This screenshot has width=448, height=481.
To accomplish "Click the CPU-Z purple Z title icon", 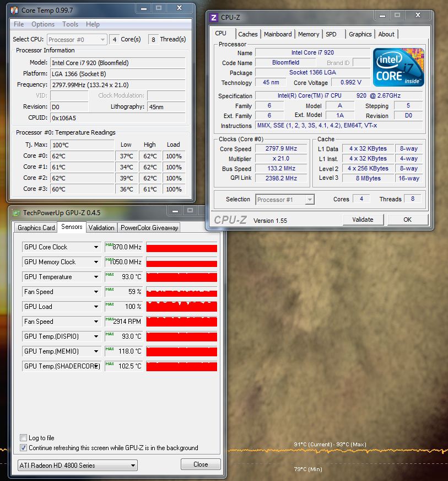I will (x=214, y=18).
